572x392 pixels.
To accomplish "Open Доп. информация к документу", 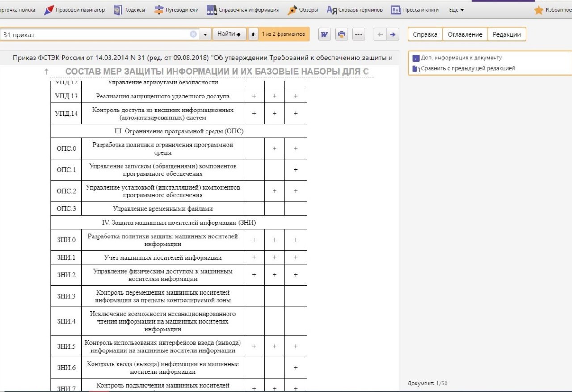I will 457,58.
